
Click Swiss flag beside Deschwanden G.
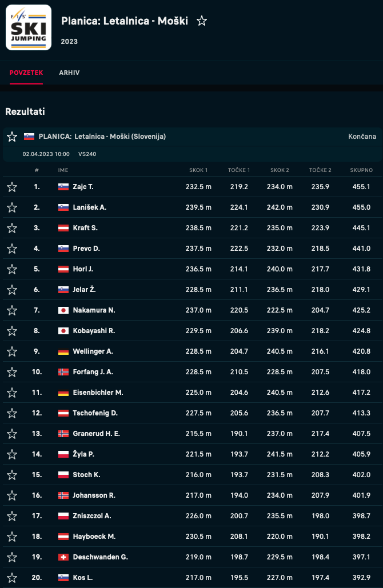click(63, 558)
